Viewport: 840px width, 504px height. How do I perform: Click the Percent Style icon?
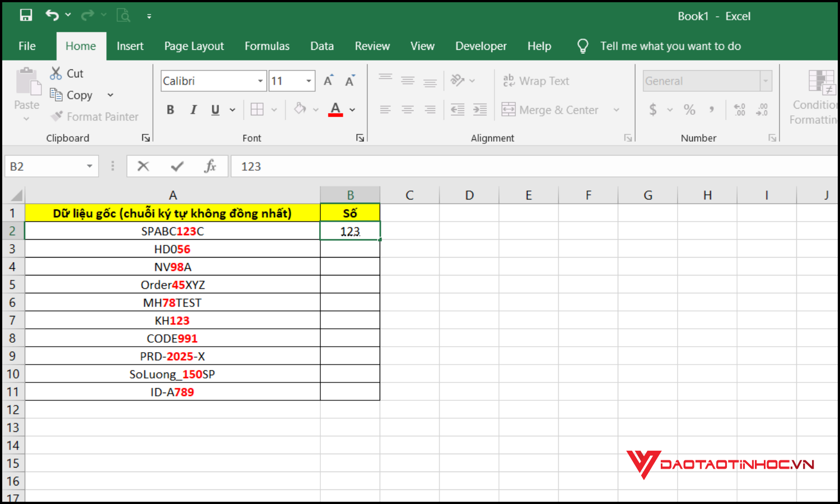(x=689, y=110)
